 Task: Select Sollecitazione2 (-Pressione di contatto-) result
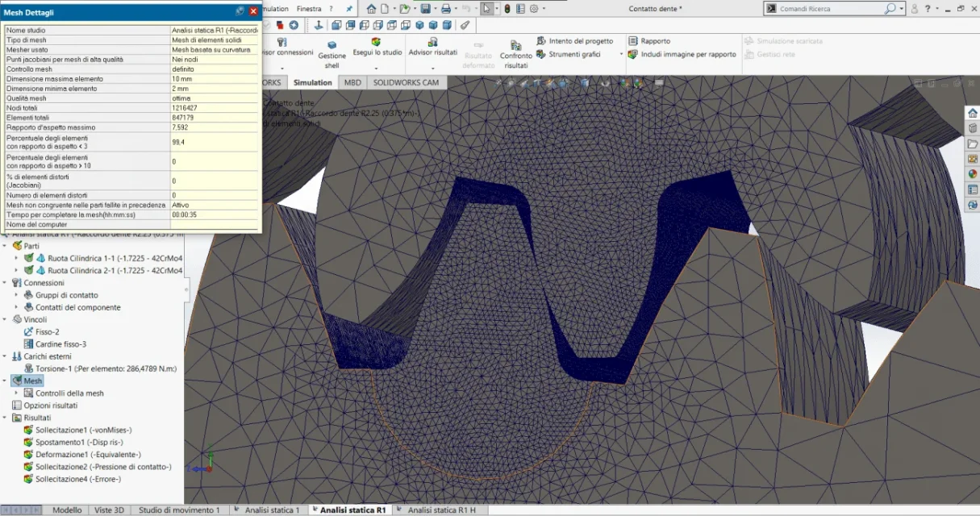coord(98,466)
